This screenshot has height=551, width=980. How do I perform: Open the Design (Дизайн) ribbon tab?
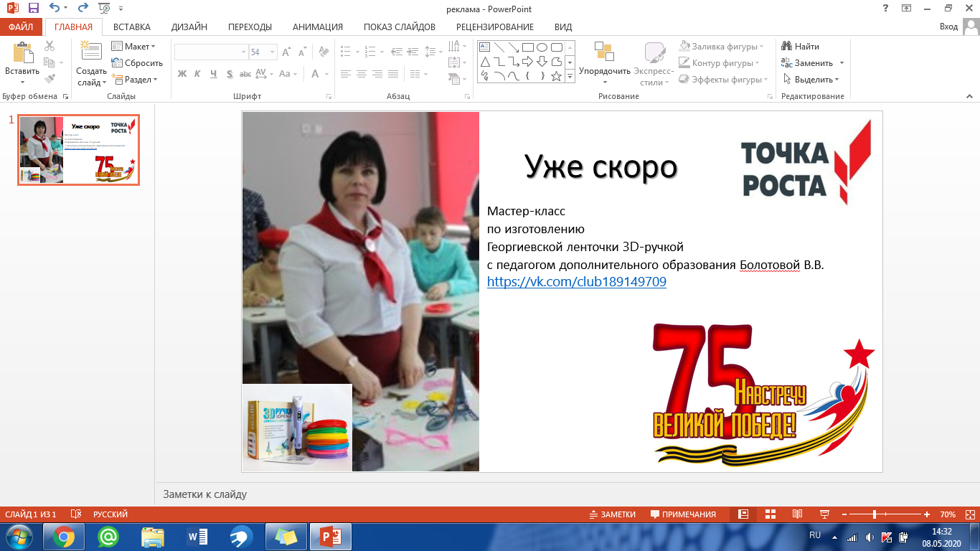coord(189,27)
